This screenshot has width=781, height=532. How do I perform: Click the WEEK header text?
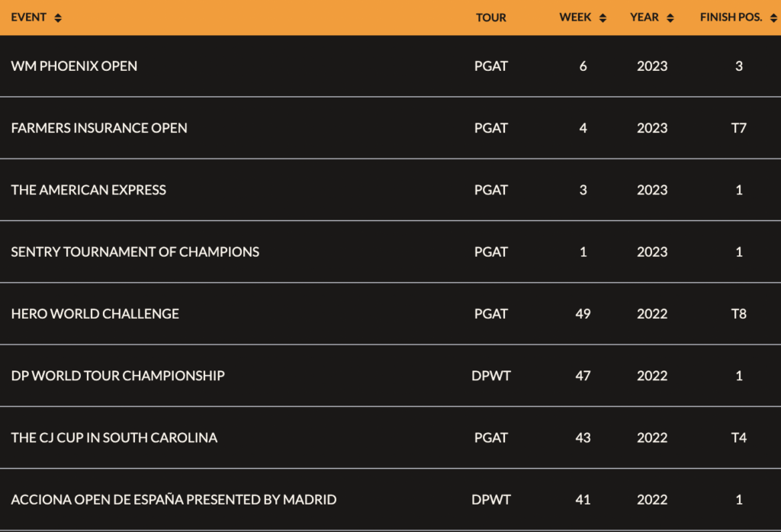pos(575,18)
